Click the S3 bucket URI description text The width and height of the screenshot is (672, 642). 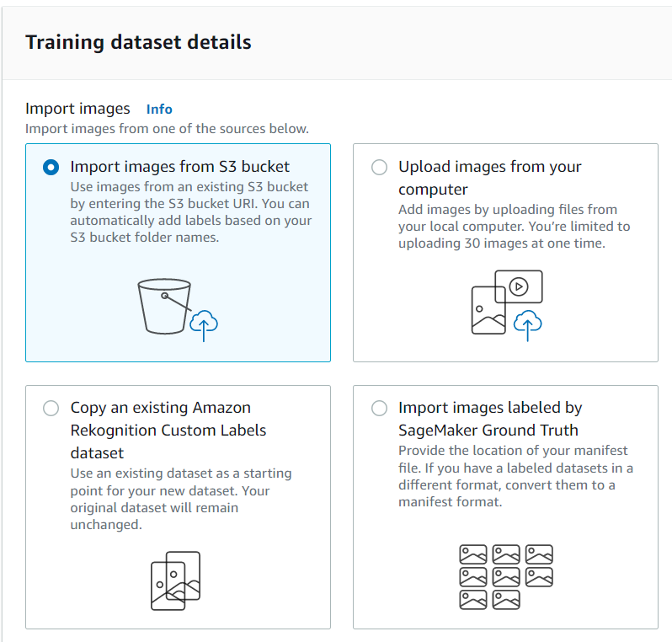click(190, 211)
